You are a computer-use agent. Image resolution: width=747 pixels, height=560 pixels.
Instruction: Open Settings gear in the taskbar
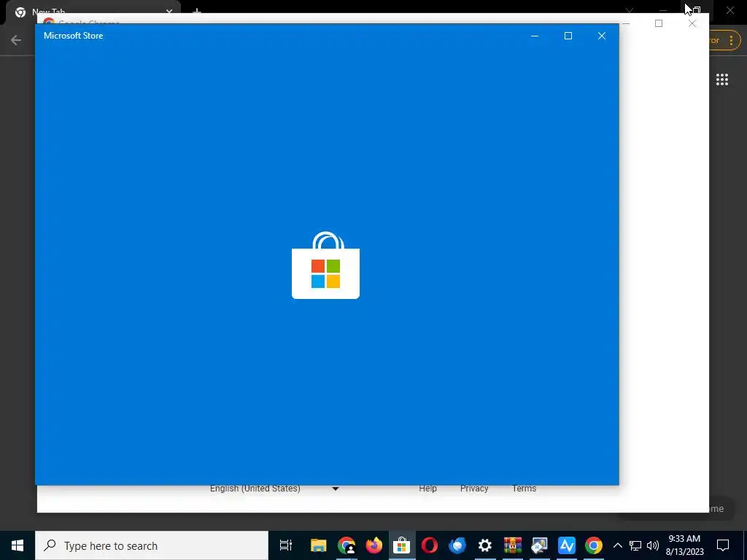coord(484,545)
